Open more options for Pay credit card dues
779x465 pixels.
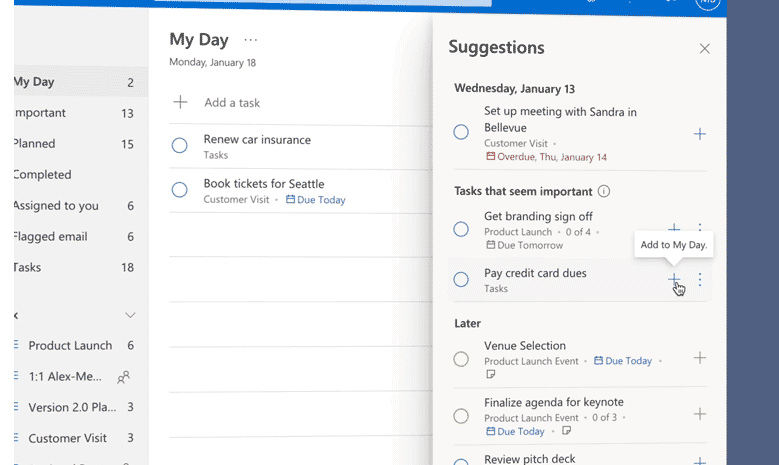(700, 280)
